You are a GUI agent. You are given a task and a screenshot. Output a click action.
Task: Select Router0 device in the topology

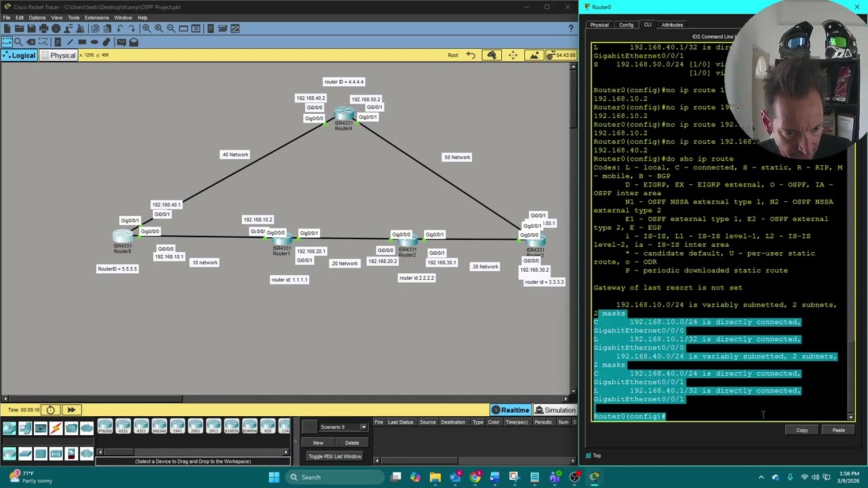(122, 236)
